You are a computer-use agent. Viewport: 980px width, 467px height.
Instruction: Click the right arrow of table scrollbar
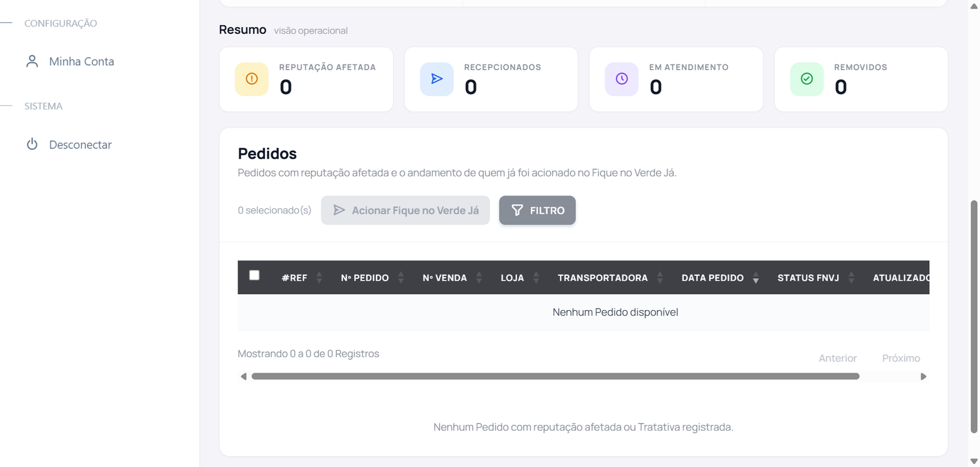click(924, 376)
